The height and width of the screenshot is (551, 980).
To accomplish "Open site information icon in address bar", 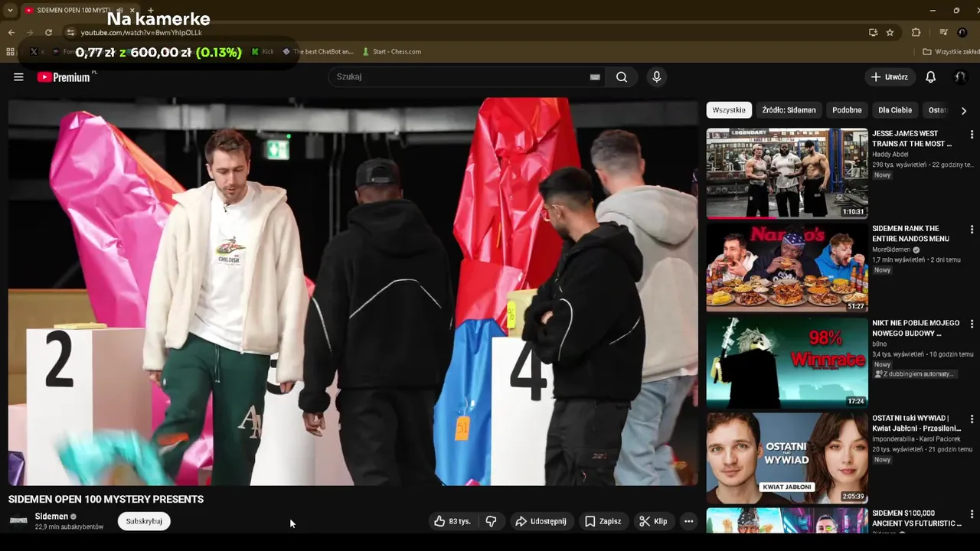I will [x=70, y=32].
